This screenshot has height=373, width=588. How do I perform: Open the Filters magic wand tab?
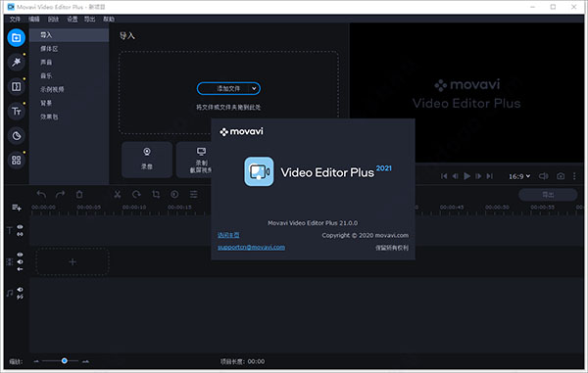tap(16, 63)
